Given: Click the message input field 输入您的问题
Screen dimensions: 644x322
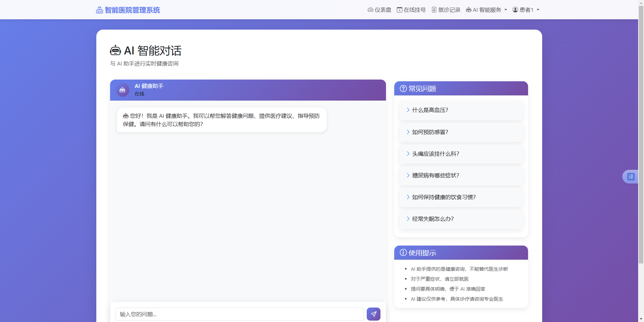Looking at the screenshot, I should pyautogui.click(x=239, y=314).
